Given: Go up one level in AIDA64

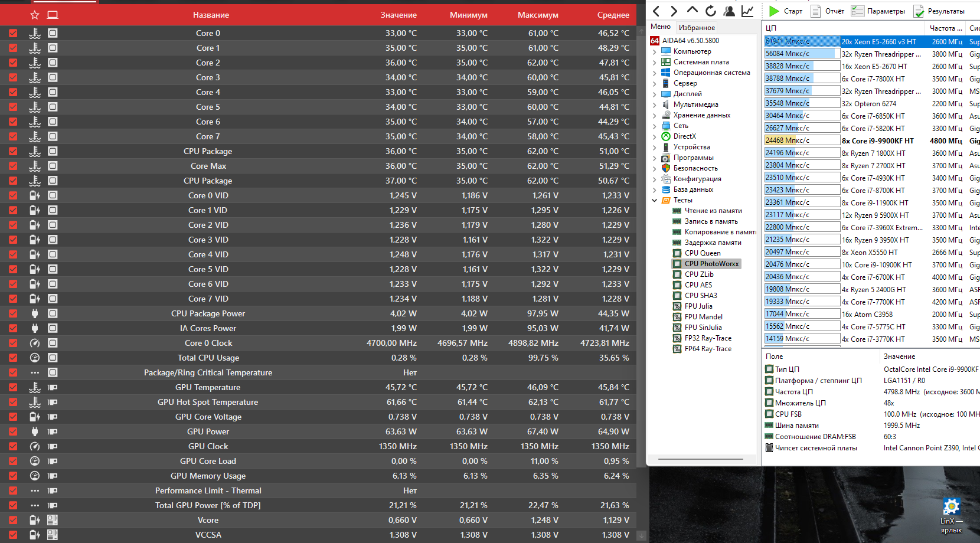Looking at the screenshot, I should point(692,10).
